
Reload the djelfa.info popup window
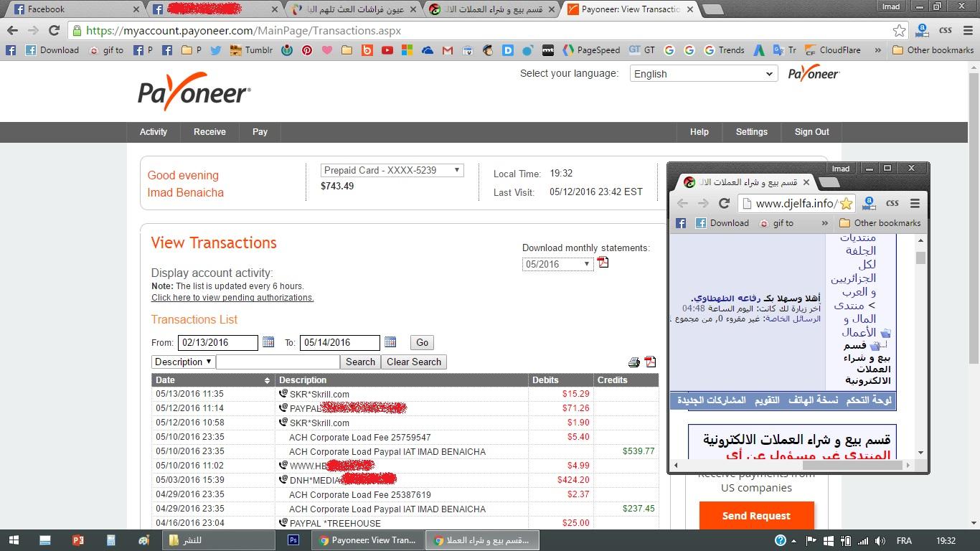(724, 203)
